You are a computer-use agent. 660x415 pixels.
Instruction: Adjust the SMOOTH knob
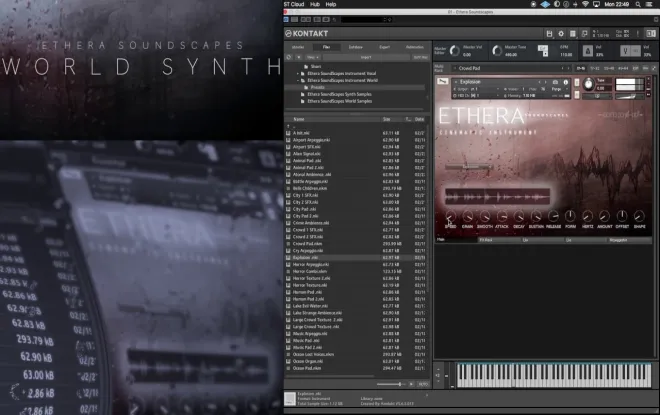tap(484, 217)
